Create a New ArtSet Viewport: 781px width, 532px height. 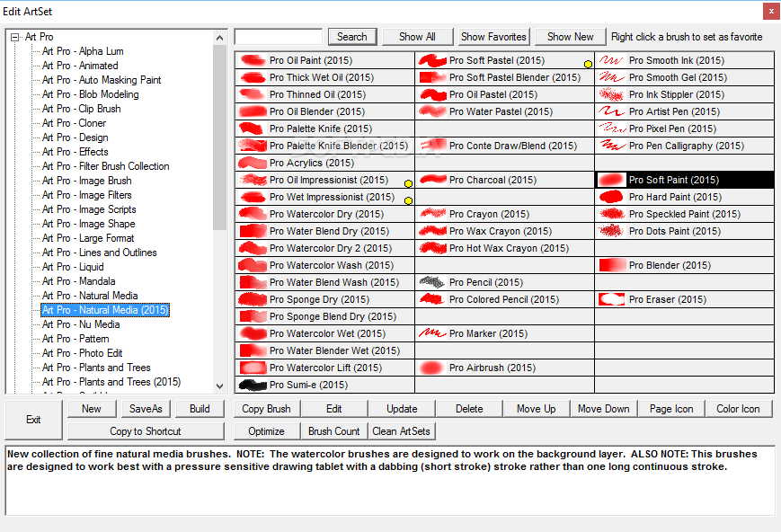[x=92, y=409]
